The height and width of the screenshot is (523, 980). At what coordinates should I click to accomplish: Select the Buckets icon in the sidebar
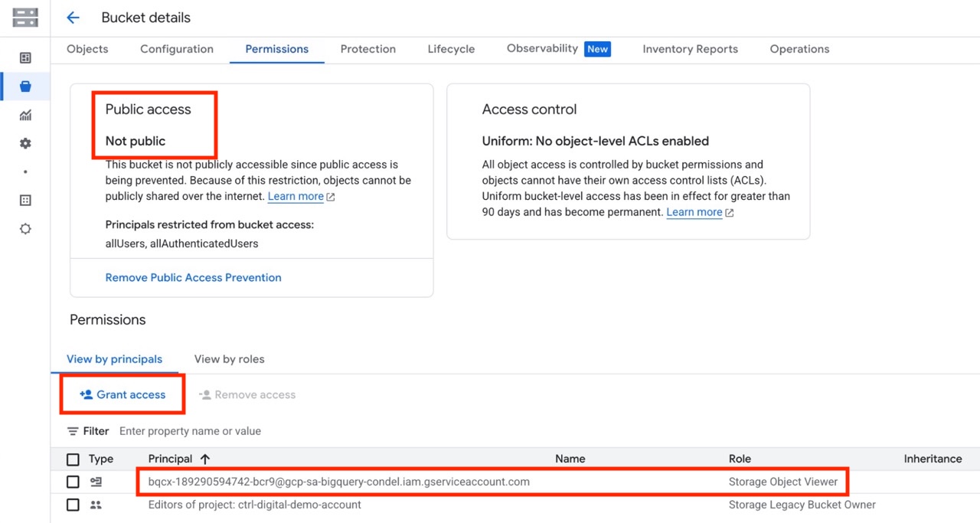coord(25,87)
